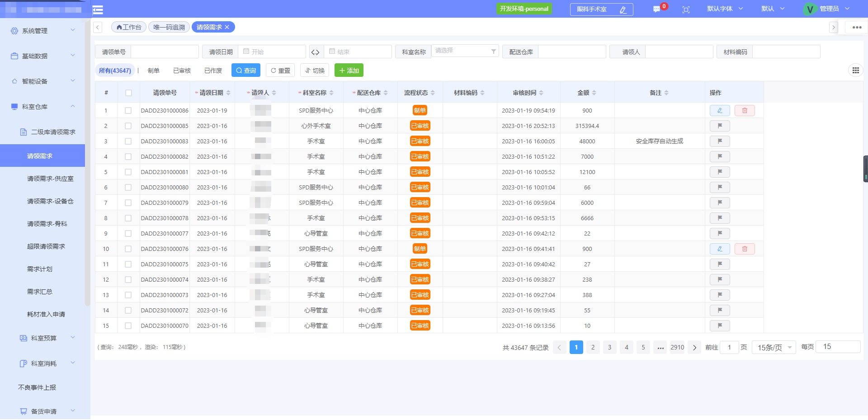Sort by the 请领日期 column sort arrows
Image resolution: width=868 pixels, height=420 pixels.
228,93
